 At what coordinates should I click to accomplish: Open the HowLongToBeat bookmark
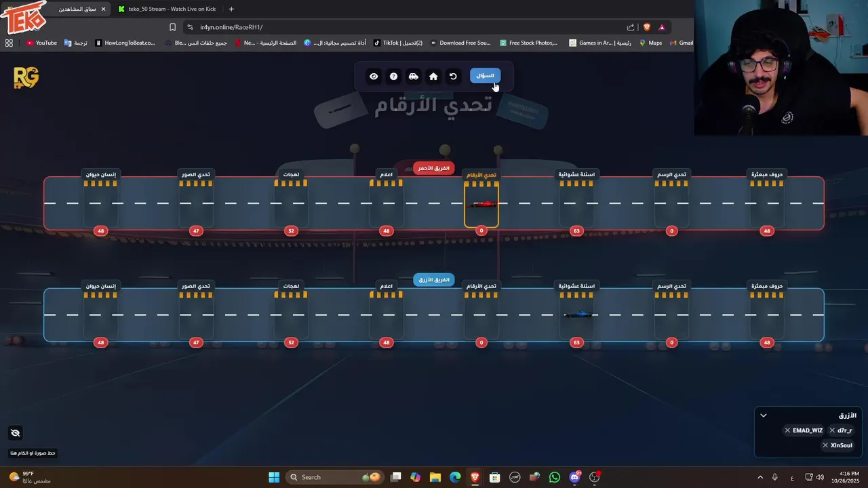tap(125, 43)
